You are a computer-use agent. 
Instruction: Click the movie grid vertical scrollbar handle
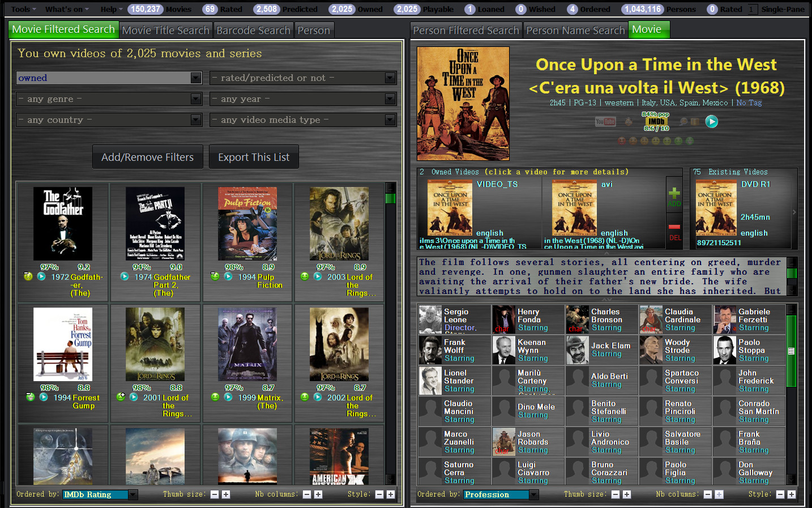coord(390,198)
